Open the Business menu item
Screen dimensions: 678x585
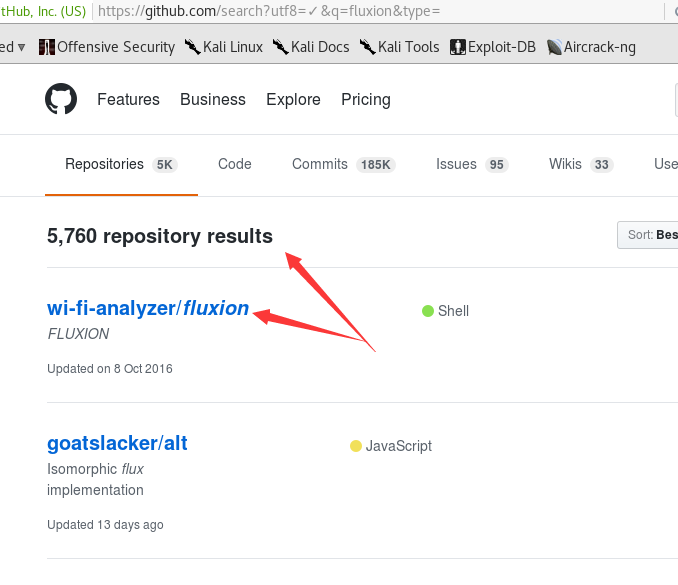[x=213, y=99]
